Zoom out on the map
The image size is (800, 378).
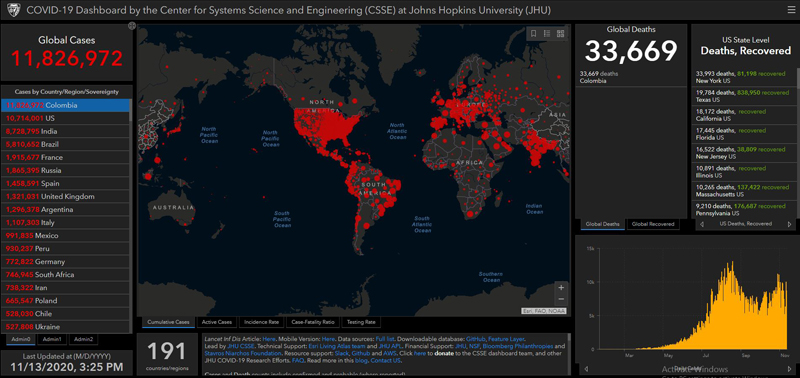[561, 299]
